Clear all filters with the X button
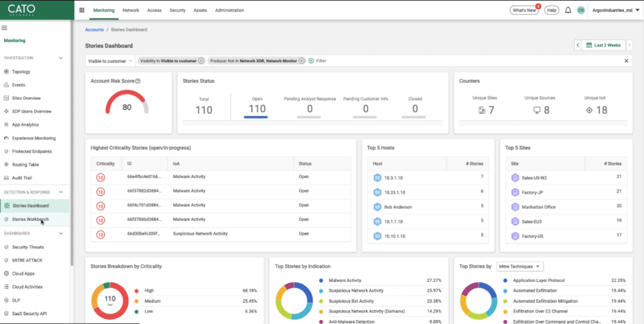 pyautogui.click(x=626, y=61)
